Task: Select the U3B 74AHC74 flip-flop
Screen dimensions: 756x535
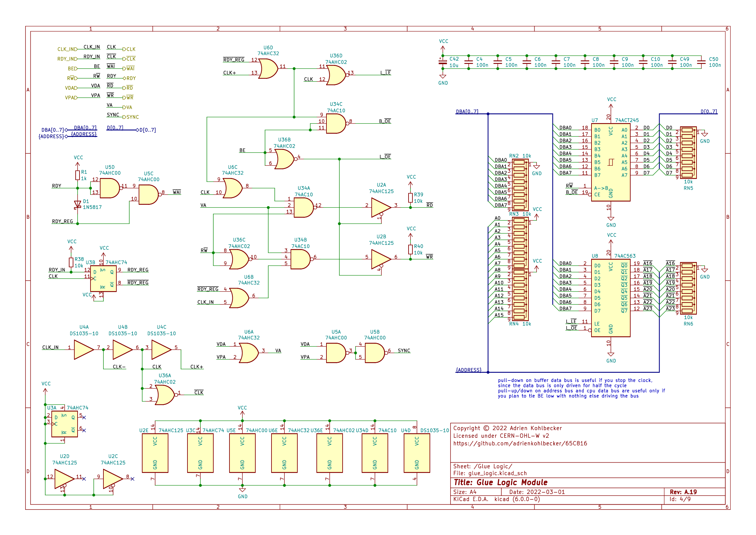Action: pos(103,279)
